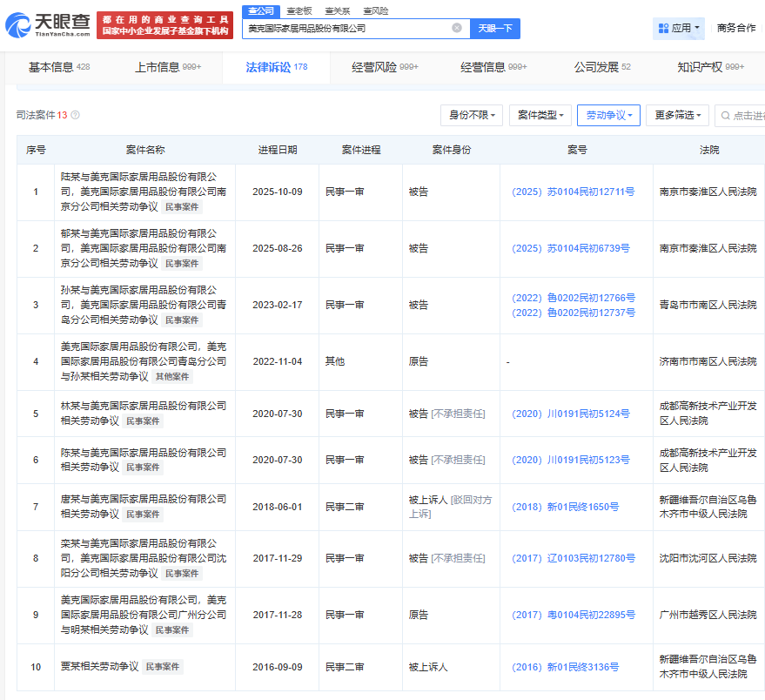Screen dimensions: 765x700
Task: Expand the 案件类型 dropdown
Action: click(540, 115)
